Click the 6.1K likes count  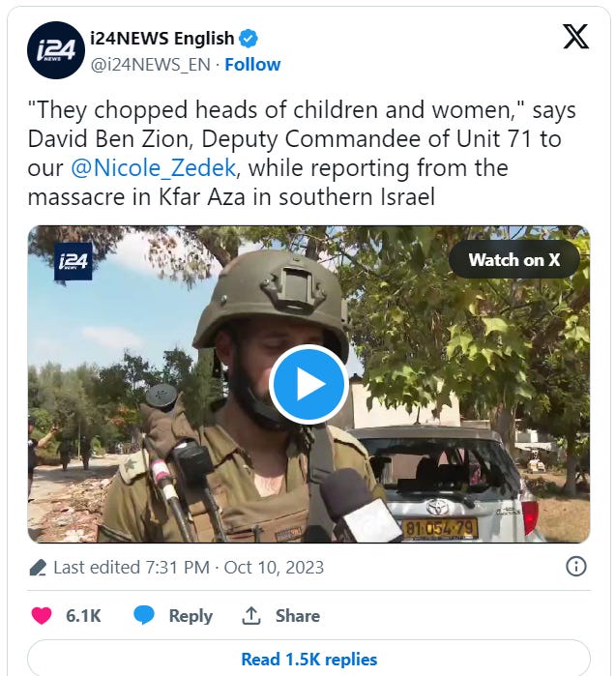coord(83,616)
